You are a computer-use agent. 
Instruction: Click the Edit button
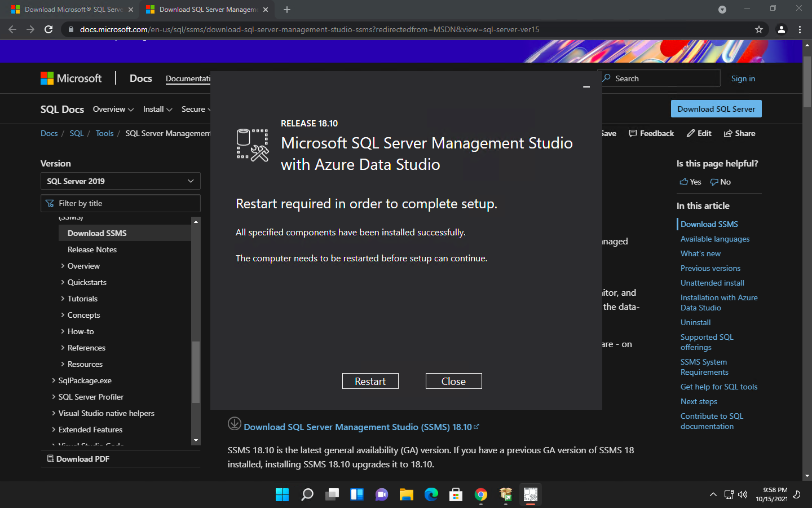[x=699, y=133]
